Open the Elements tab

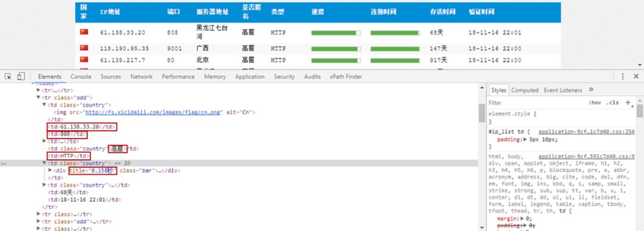coord(49,76)
